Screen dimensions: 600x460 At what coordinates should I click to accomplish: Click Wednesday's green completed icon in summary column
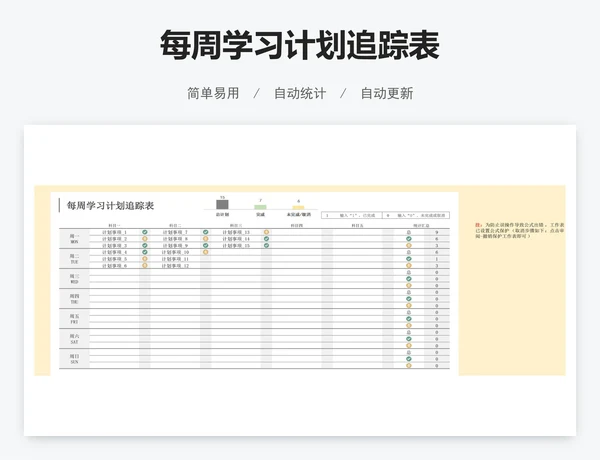tap(409, 279)
